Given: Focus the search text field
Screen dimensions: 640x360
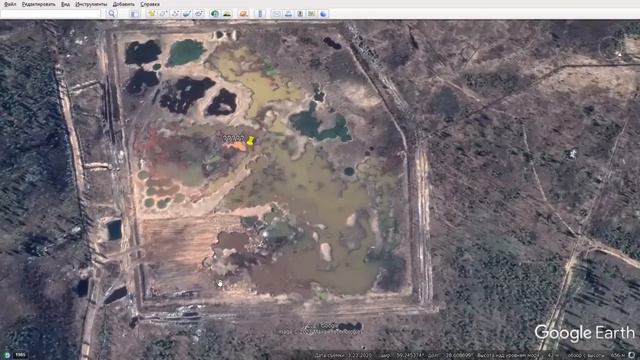Looking at the screenshot, I should click(x=50, y=14).
